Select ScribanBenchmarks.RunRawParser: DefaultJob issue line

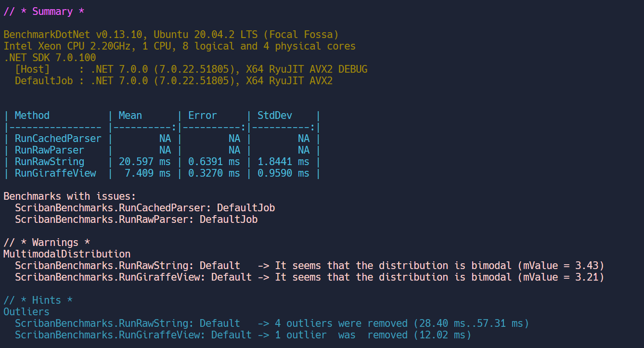pos(136,219)
